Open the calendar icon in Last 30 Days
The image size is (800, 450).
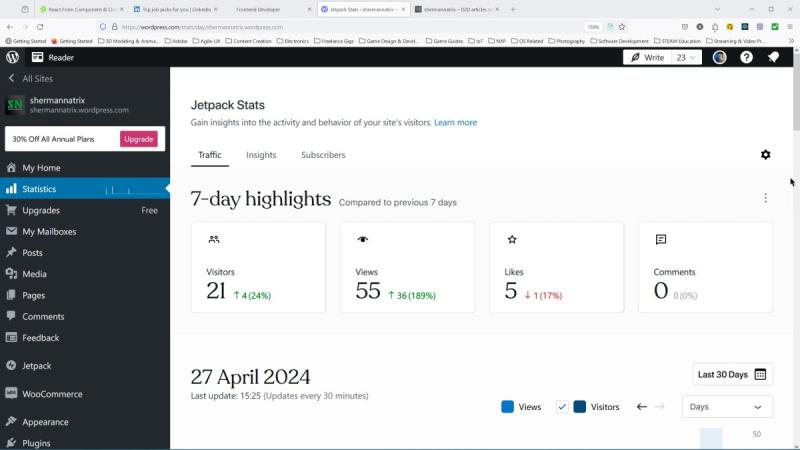pos(760,374)
